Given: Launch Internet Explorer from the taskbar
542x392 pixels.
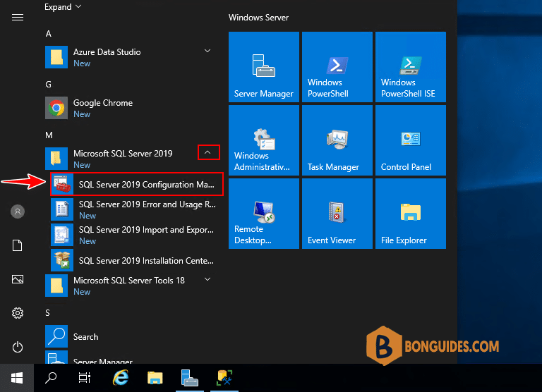Looking at the screenshot, I should (x=121, y=378).
